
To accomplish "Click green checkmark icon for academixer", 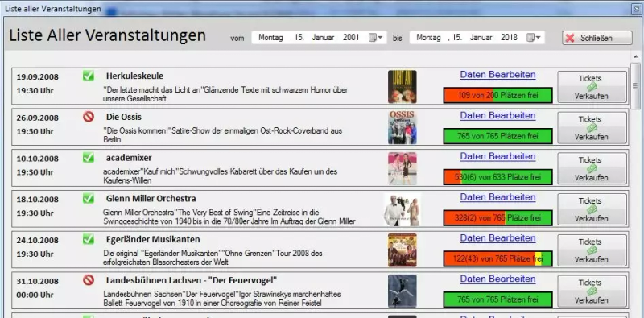I will coord(89,157).
